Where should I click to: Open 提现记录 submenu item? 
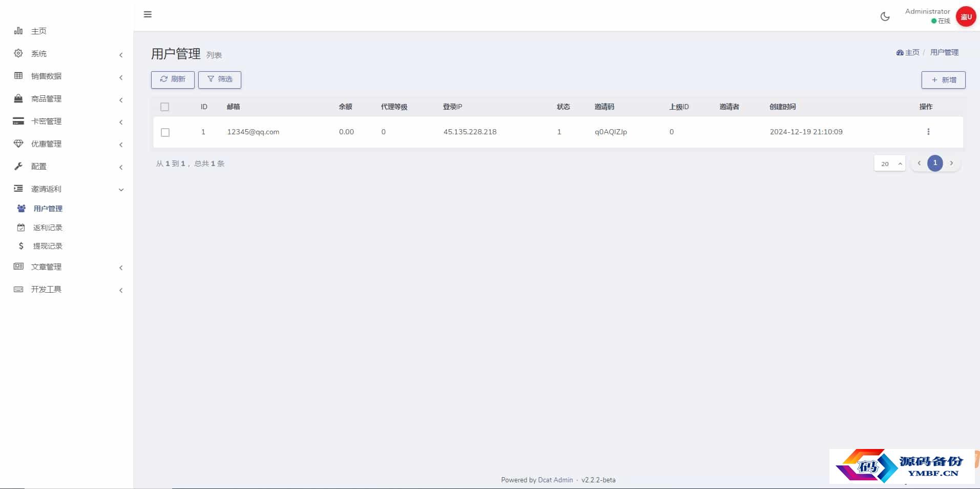click(x=48, y=246)
